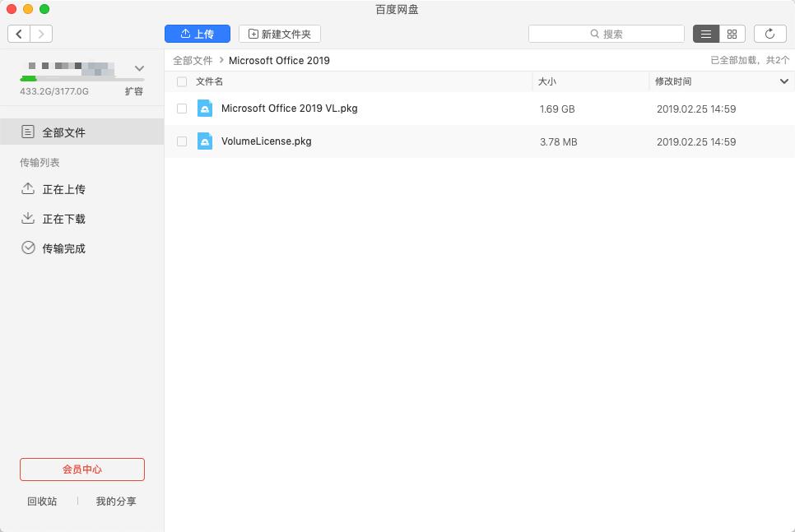Expand the account dropdown chevron
Viewport: 795px width, 532px height.
click(x=138, y=68)
